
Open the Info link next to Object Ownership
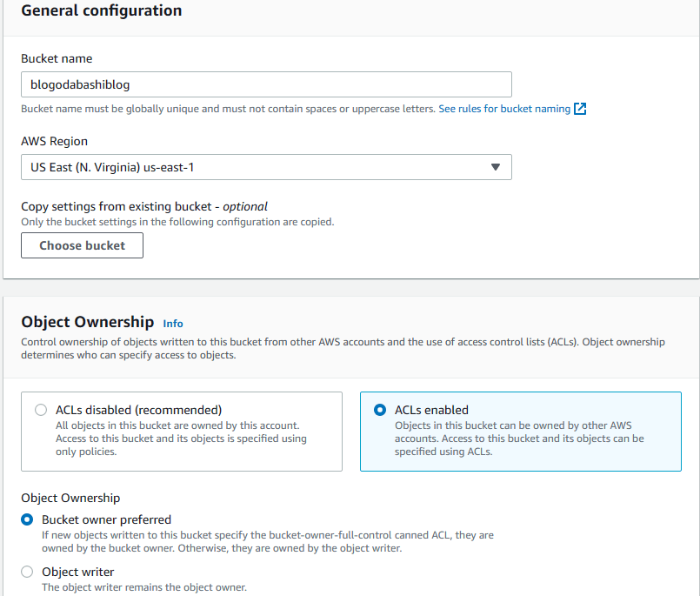point(173,323)
